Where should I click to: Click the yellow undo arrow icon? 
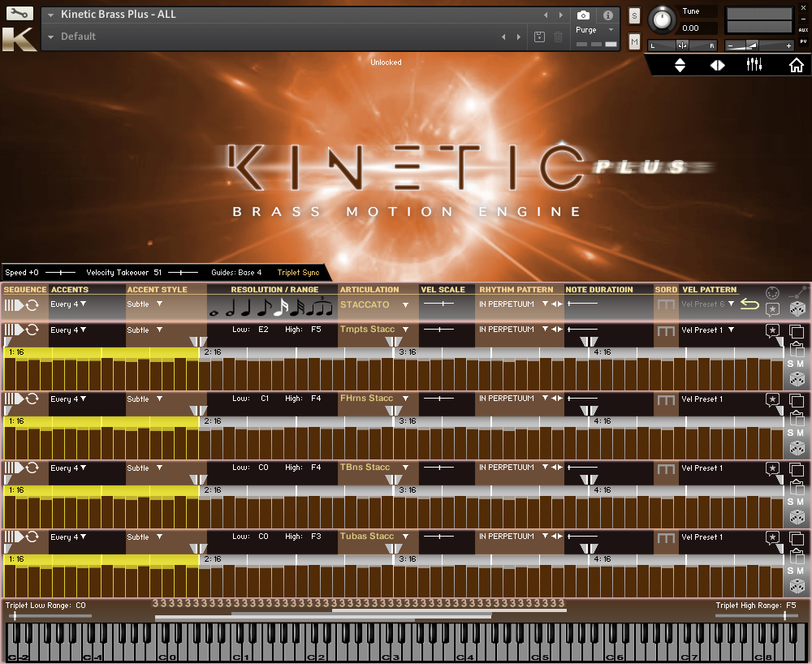point(749,304)
